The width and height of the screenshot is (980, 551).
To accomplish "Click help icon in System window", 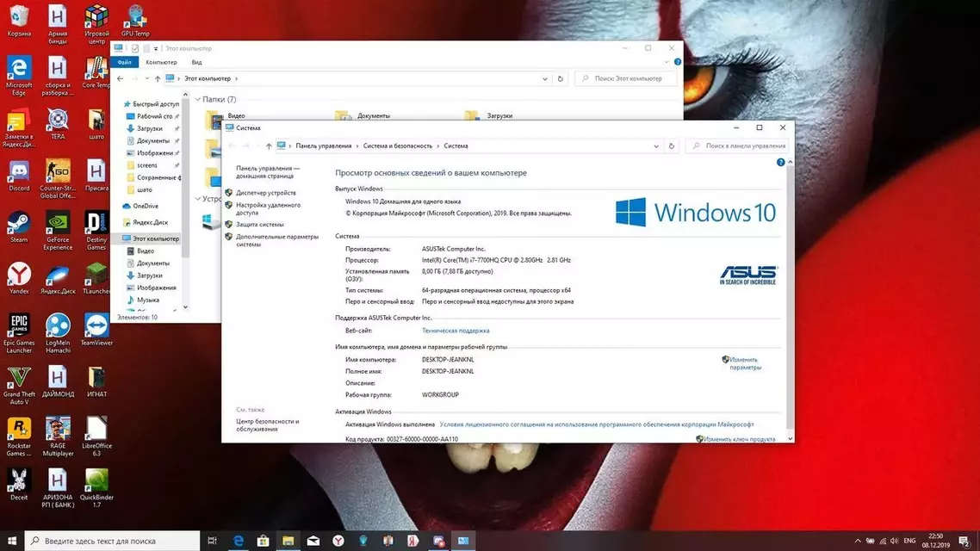I will 780,163.
